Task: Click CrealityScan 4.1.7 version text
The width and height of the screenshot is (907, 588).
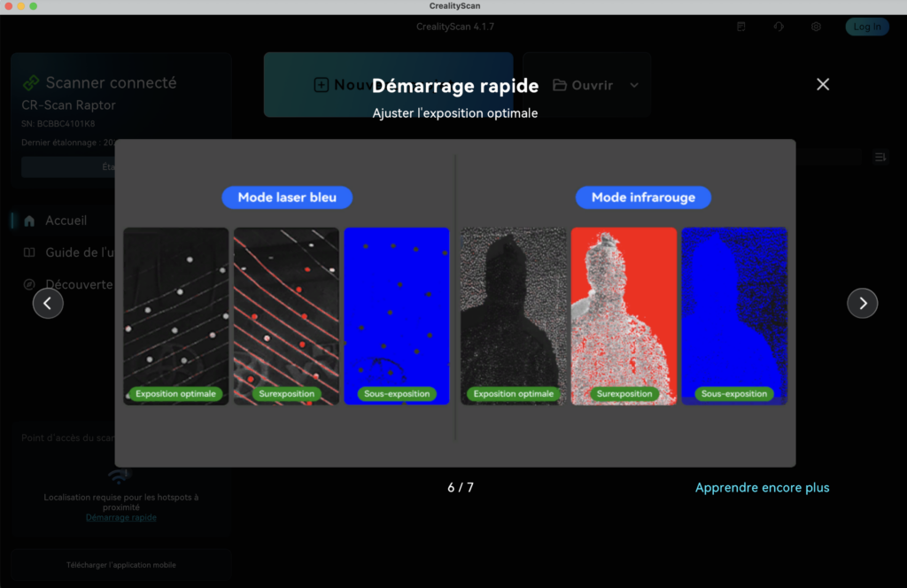Action: tap(455, 27)
